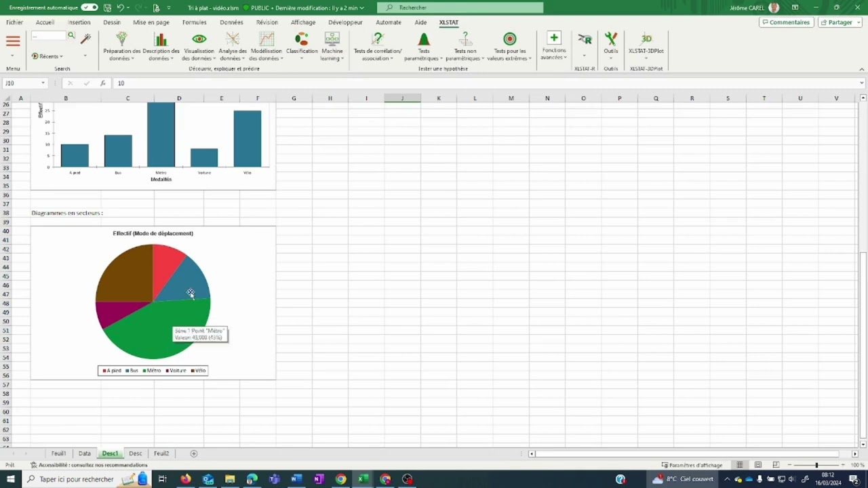Open the Modélisation des données menu
868x488 pixels.
click(266, 46)
